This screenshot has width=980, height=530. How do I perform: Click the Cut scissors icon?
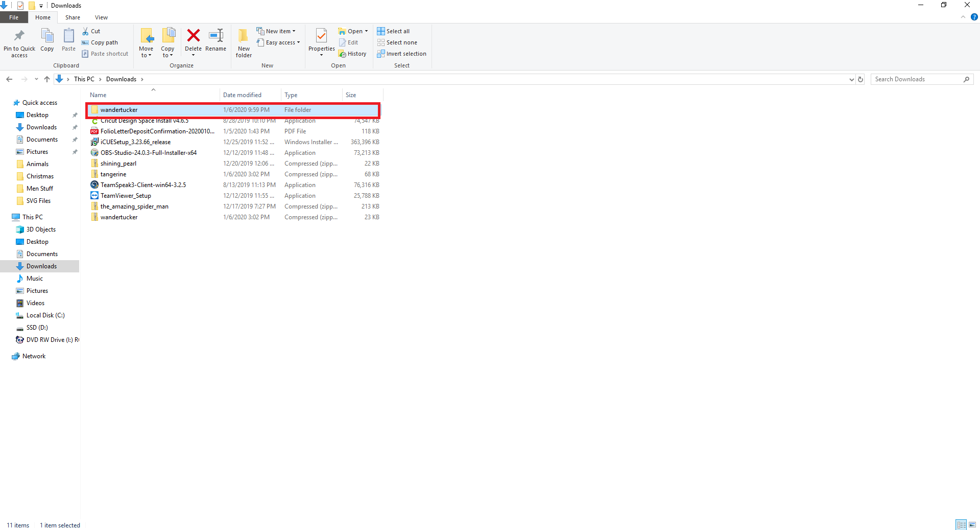(85, 31)
